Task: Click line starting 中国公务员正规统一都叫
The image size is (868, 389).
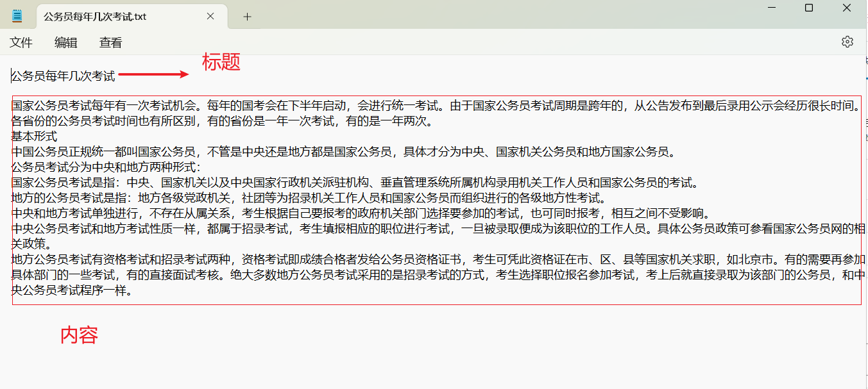Action: click(343, 152)
